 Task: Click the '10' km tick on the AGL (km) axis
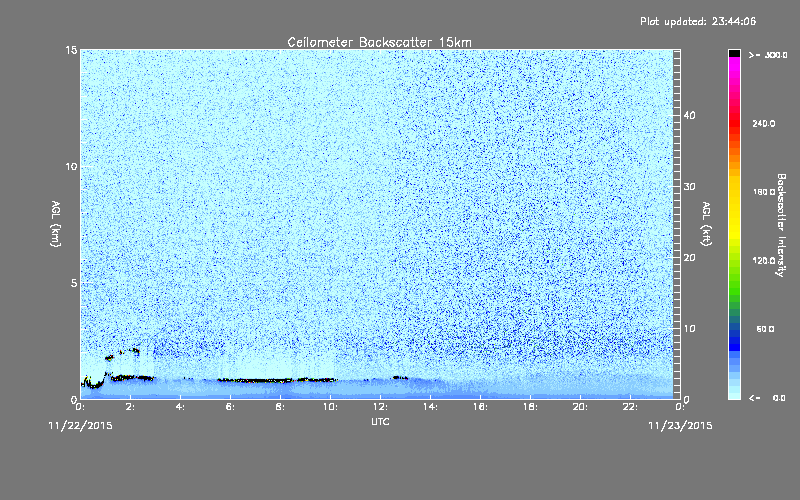pos(71,167)
